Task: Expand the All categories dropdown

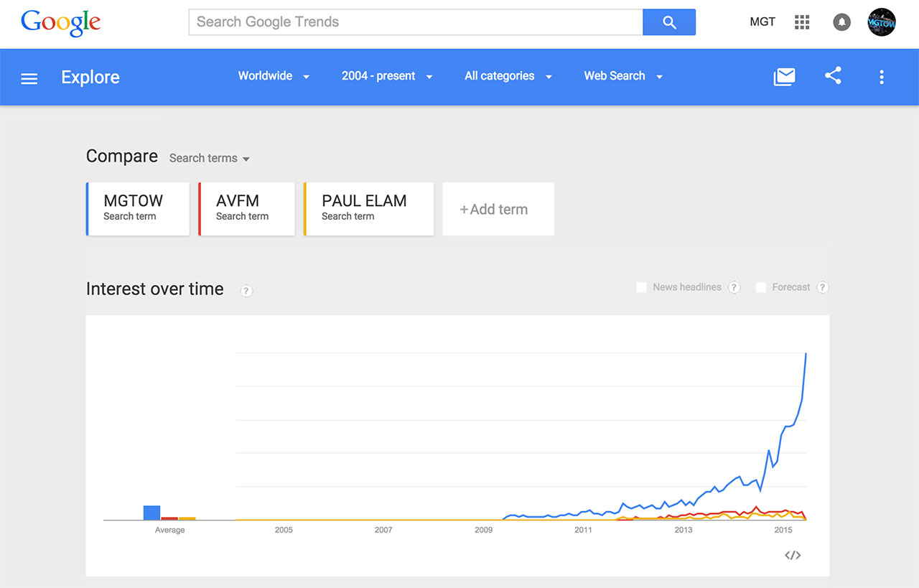Action: click(508, 76)
